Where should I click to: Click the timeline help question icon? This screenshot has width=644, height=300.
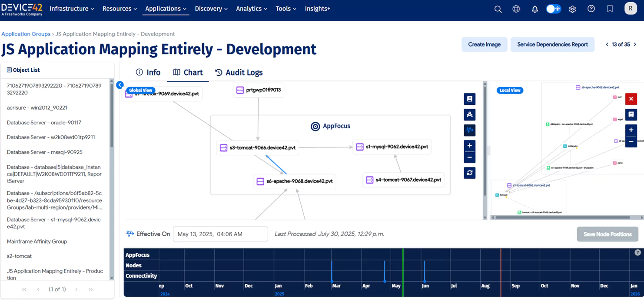point(637,253)
